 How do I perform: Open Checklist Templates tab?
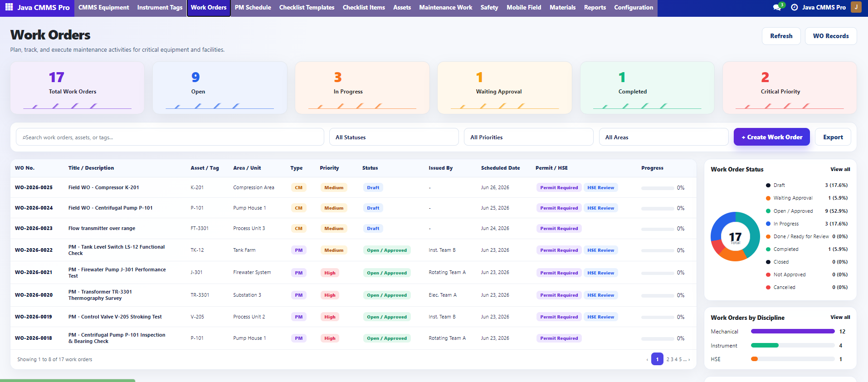(x=307, y=7)
